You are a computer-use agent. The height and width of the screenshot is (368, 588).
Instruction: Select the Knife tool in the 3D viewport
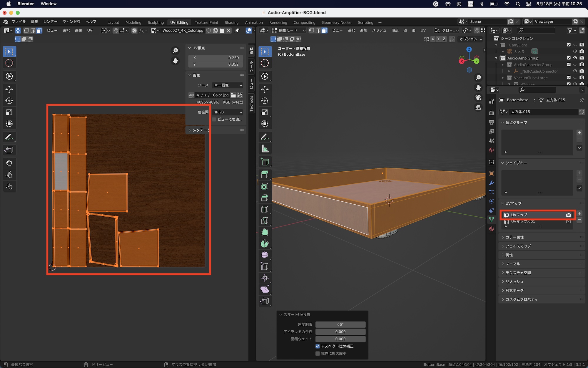point(265,221)
